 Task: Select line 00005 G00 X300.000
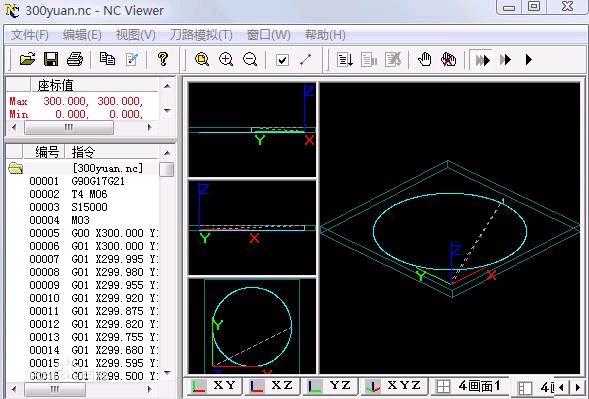point(83,233)
